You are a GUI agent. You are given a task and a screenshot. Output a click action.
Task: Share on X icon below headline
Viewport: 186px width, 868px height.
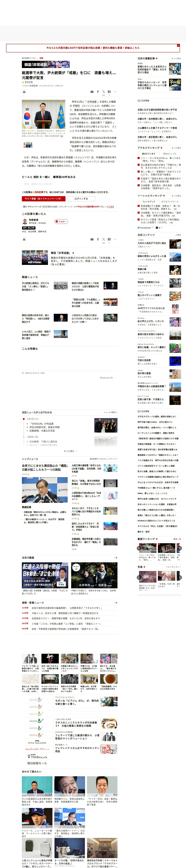click(104, 92)
